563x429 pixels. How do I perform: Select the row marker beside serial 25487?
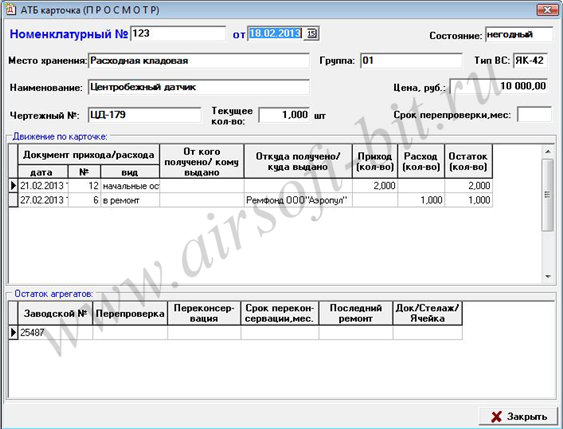(x=13, y=332)
